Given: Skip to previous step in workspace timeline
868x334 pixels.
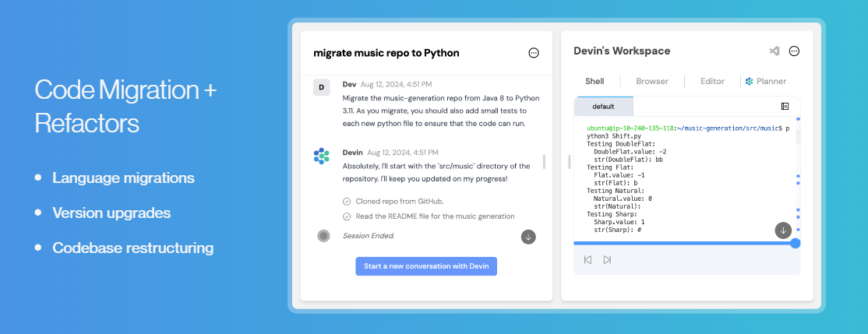Looking at the screenshot, I should (587, 260).
